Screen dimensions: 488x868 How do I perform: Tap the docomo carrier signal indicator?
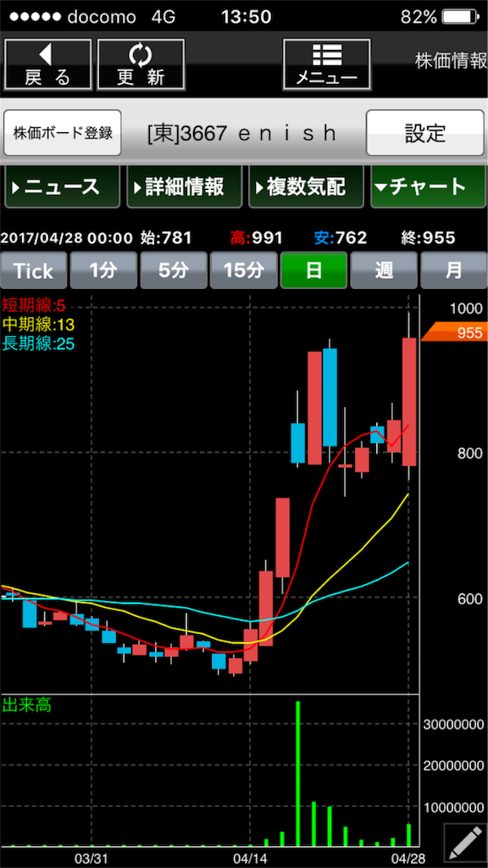tap(73, 17)
